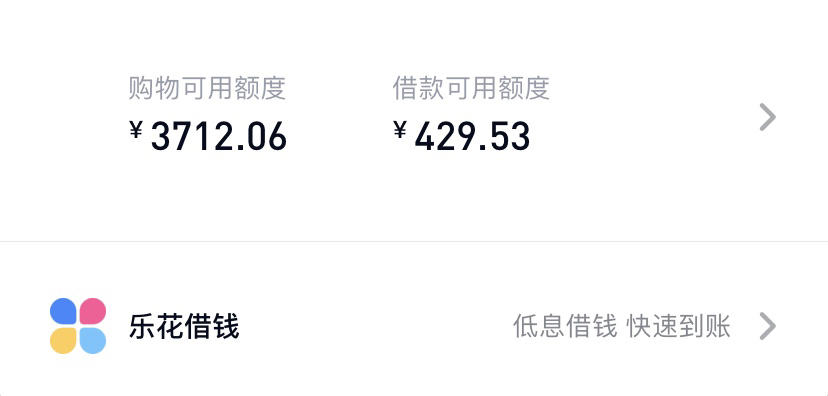This screenshot has width=828, height=396.
Task: Click the blue petal of the clover logo
Action: (x=63, y=311)
